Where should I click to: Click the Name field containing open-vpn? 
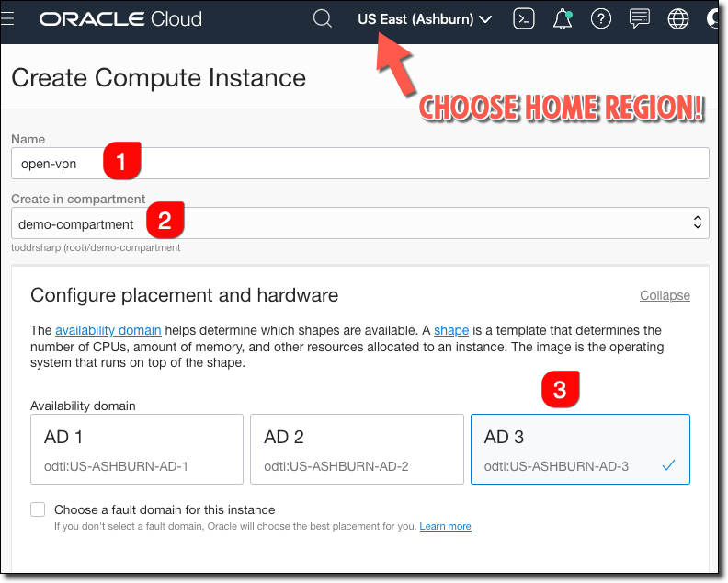tap(359, 163)
